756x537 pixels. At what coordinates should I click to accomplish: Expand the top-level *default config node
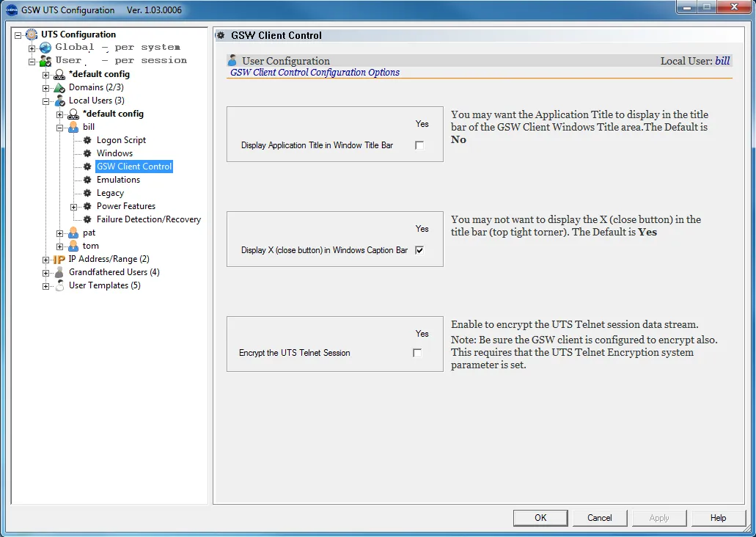(45, 75)
